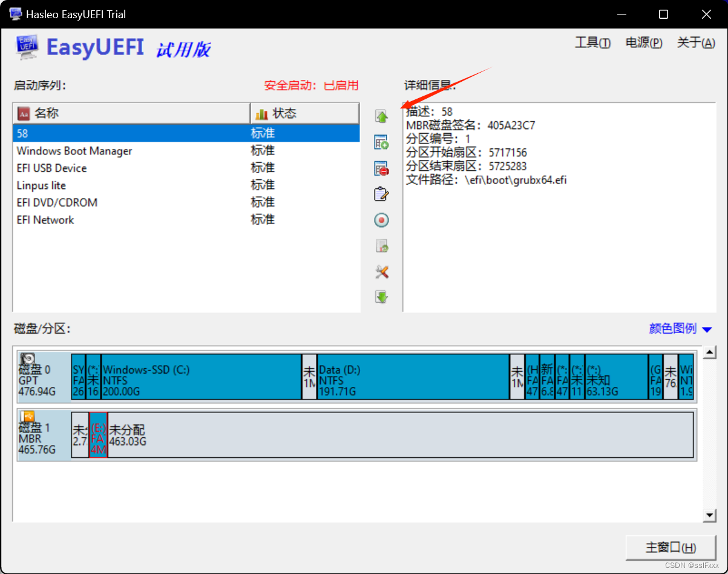
Task: Click the move entry up green arrow
Action: point(381,116)
